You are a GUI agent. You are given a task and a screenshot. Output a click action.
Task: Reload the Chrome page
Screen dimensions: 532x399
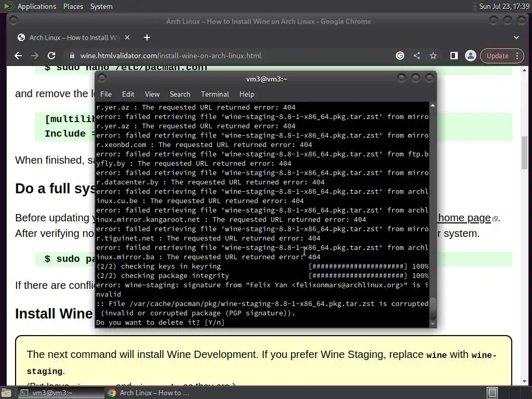tap(51, 56)
